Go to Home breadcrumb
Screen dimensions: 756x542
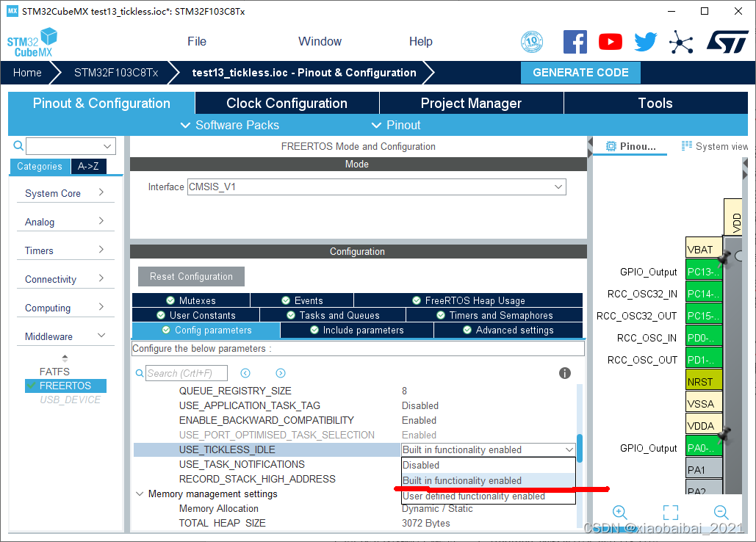27,73
